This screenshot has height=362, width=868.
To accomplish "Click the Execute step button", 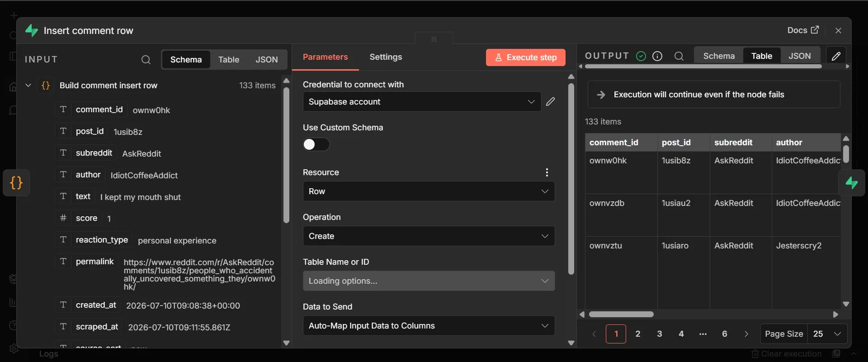I will click(526, 57).
